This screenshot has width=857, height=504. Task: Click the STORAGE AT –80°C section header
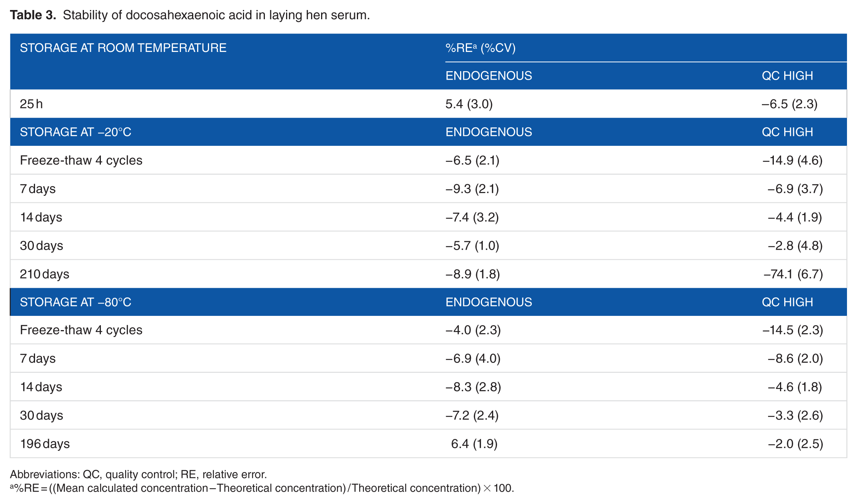pyautogui.click(x=75, y=302)
